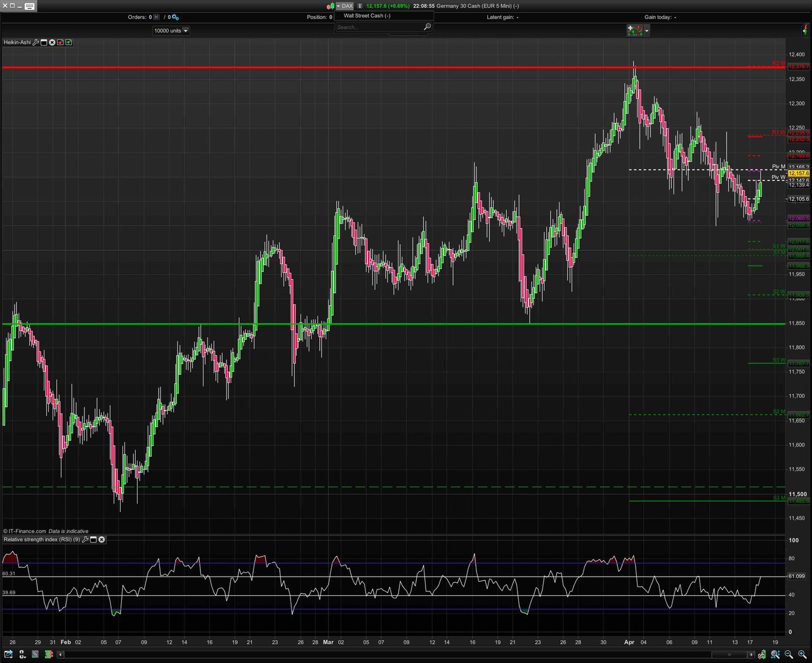The width and height of the screenshot is (812, 663).
Task: Open the 10000 units quantity dropdown
Action: pos(171,30)
